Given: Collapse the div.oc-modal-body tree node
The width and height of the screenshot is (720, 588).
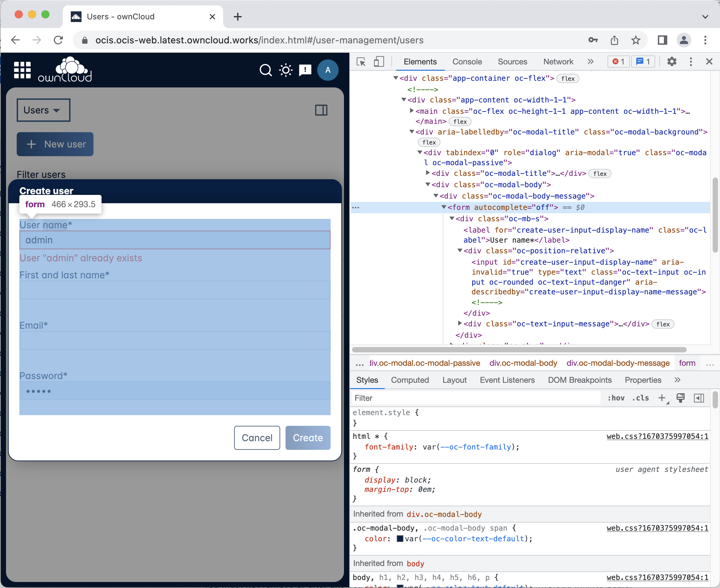Looking at the screenshot, I should click(x=428, y=185).
